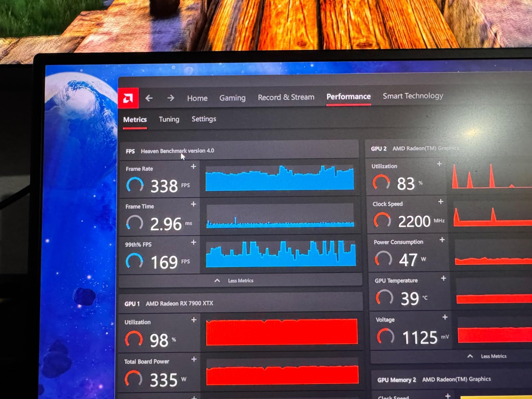Expand the Total Board Power plus control

click(193, 359)
